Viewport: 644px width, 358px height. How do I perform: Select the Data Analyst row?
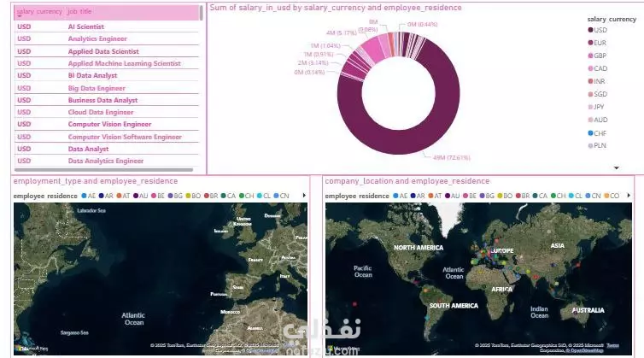point(107,149)
